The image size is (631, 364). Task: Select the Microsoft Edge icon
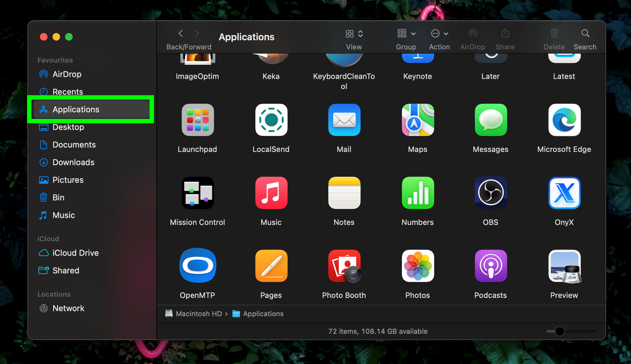pos(564,120)
